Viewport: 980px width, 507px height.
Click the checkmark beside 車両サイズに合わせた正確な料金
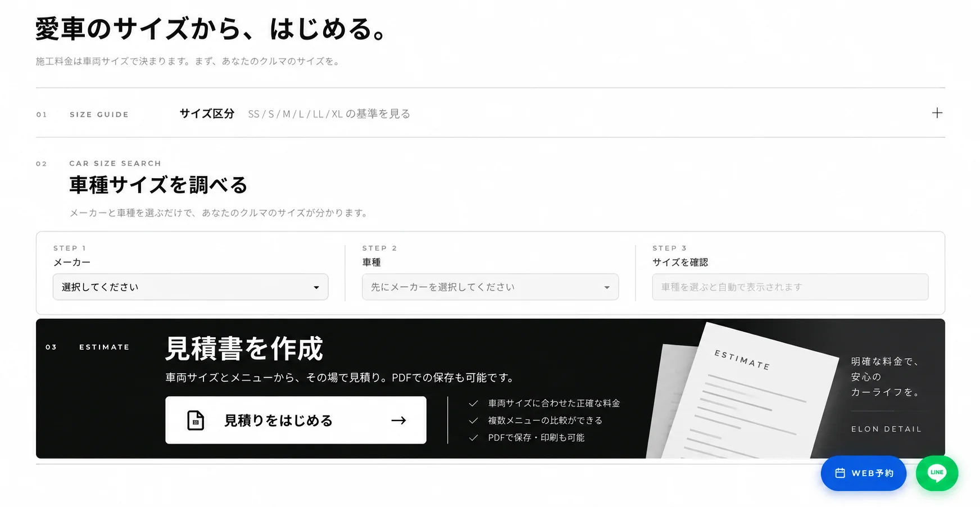point(473,404)
